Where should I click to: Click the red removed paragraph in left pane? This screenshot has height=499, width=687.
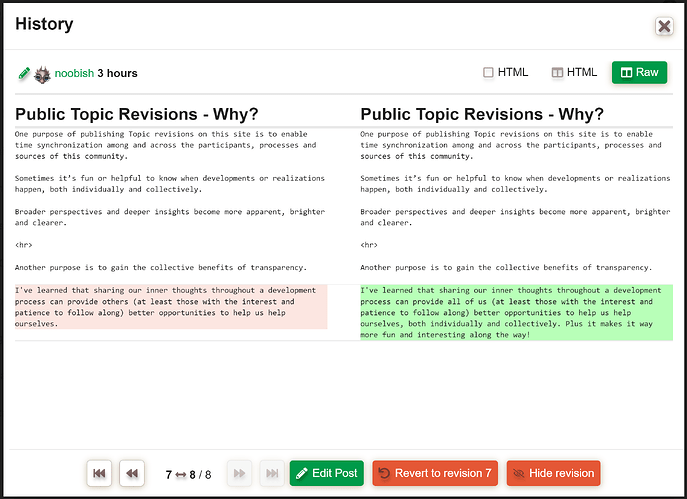coord(171,307)
